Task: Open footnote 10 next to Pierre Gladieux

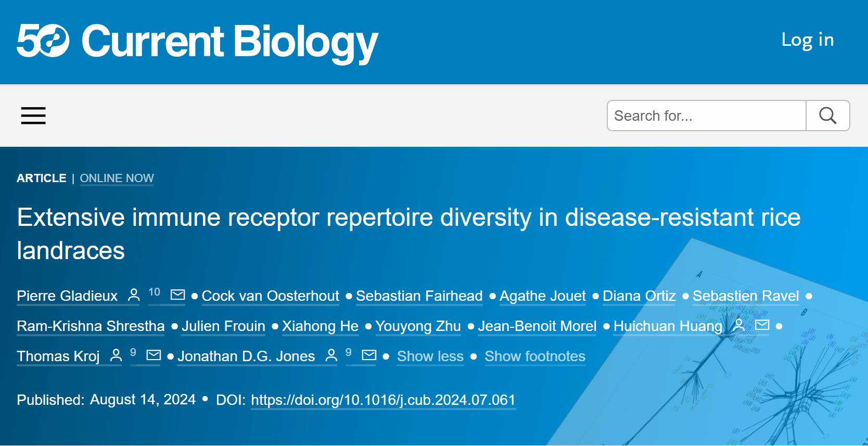Action: coord(154,292)
